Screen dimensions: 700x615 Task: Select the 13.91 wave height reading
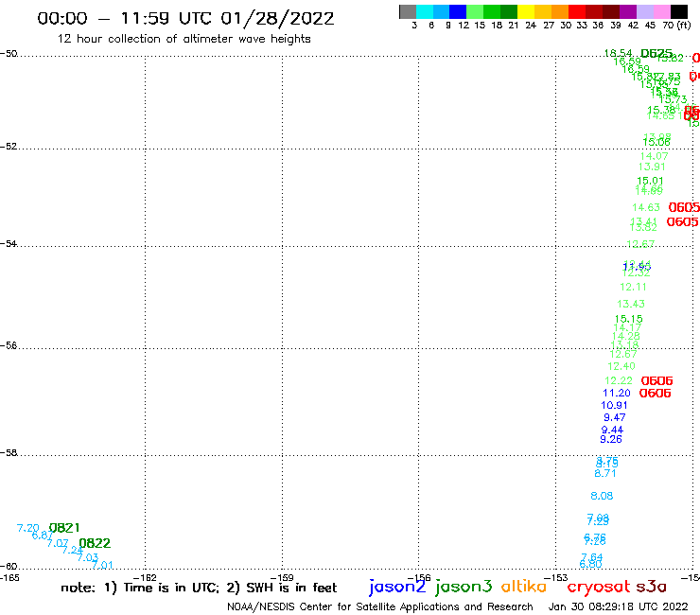click(652, 167)
